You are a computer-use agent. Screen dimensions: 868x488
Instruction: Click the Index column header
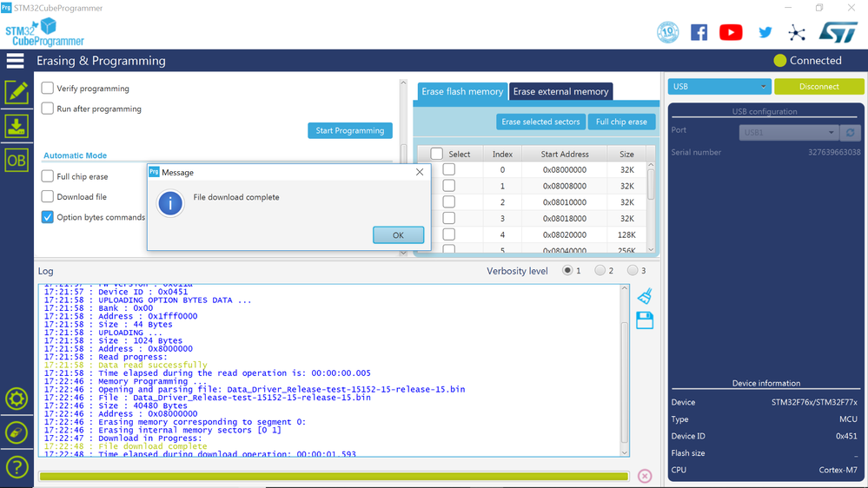pos(502,154)
